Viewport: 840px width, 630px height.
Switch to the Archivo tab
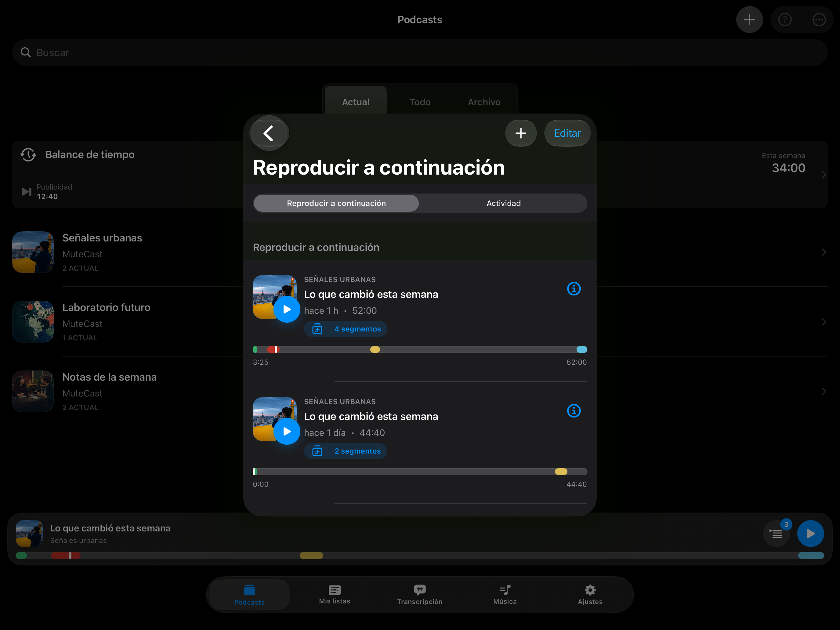484,102
